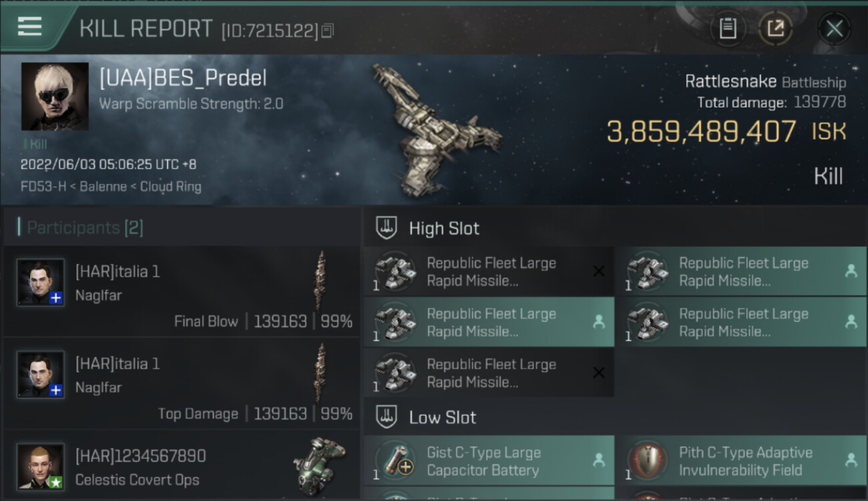Open the Final Blow italia 1 portrait
868x501 pixels.
[x=41, y=283]
